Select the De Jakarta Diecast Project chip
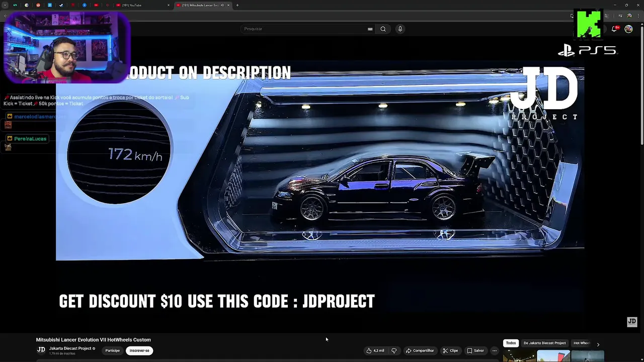 544,343
